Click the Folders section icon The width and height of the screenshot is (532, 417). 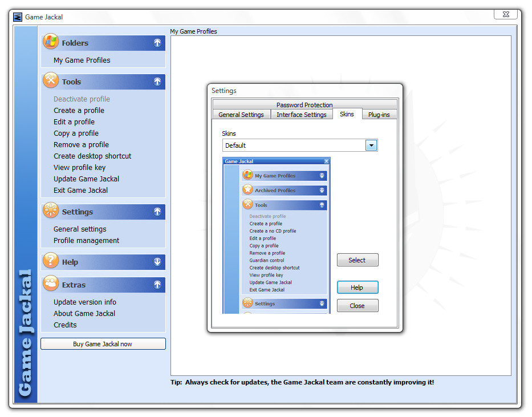point(51,42)
